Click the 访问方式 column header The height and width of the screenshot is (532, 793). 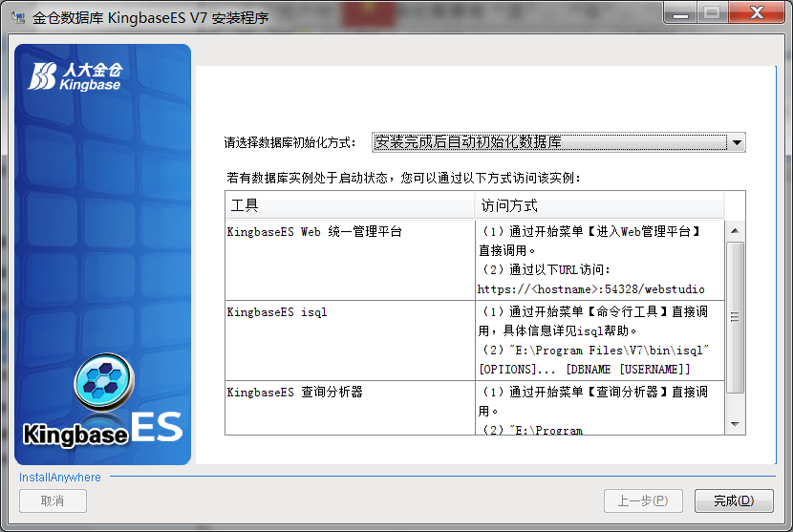(x=600, y=205)
